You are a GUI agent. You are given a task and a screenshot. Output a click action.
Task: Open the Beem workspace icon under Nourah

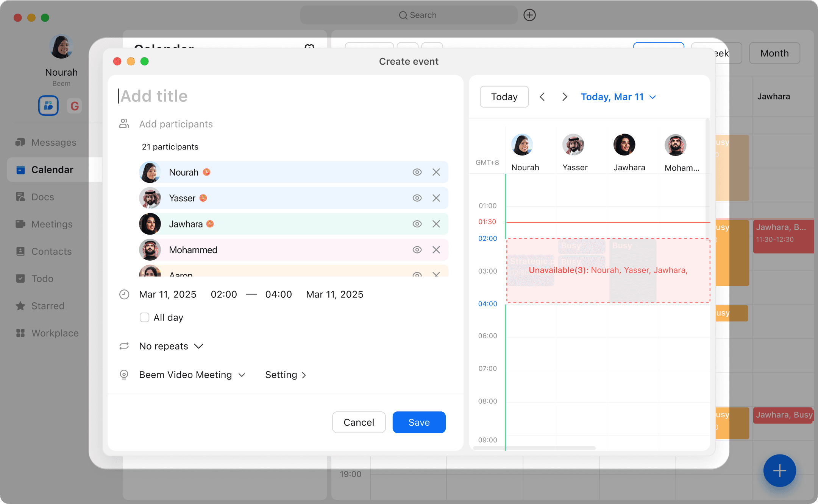click(48, 106)
